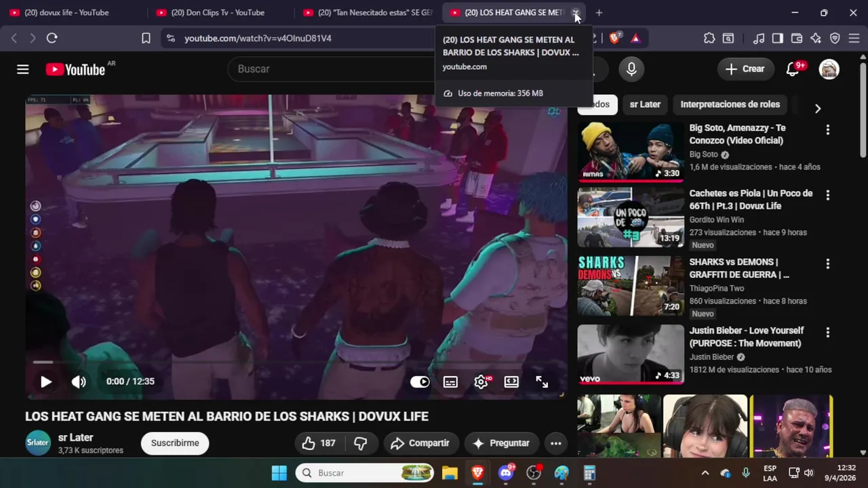Show more filter chips with arrow

tap(817, 108)
